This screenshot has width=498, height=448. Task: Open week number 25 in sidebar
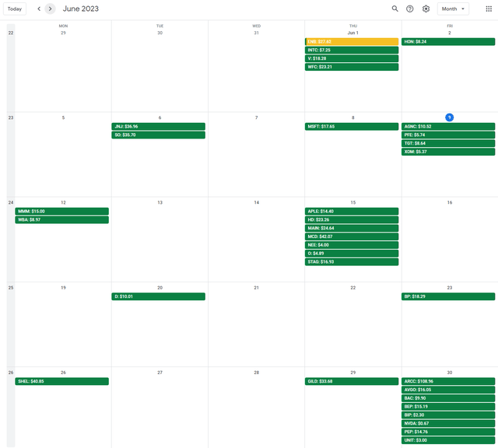pos(11,288)
